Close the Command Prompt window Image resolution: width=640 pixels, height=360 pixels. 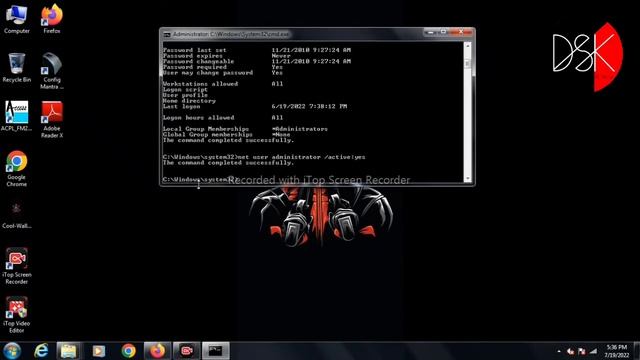461,32
